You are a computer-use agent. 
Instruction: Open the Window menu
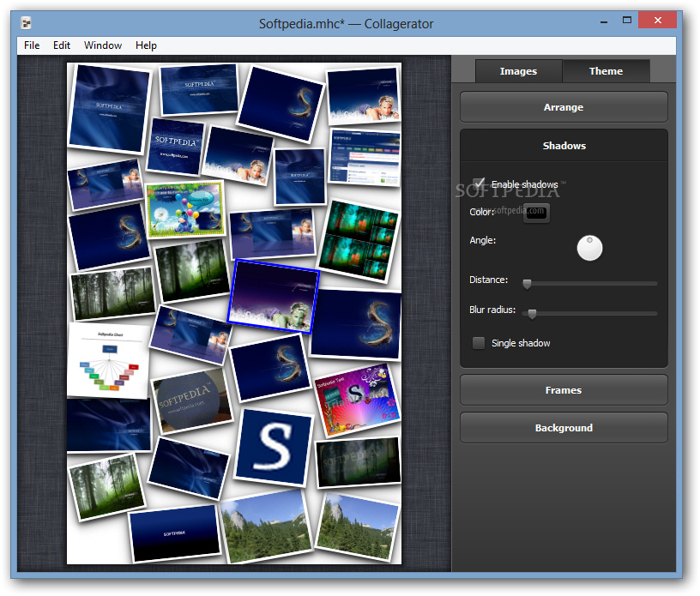tap(103, 45)
